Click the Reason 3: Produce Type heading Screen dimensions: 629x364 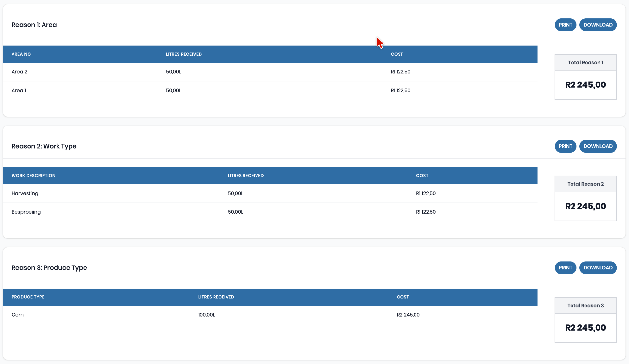click(x=49, y=268)
